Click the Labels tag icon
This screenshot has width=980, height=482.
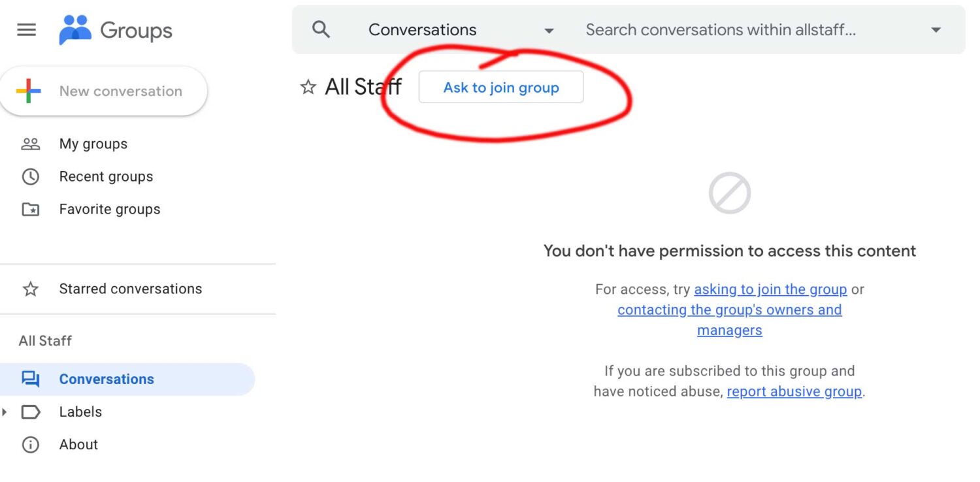(x=31, y=412)
